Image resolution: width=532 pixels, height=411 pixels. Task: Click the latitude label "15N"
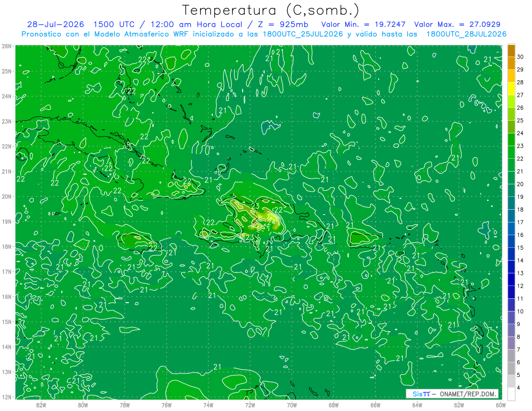pos(7,321)
